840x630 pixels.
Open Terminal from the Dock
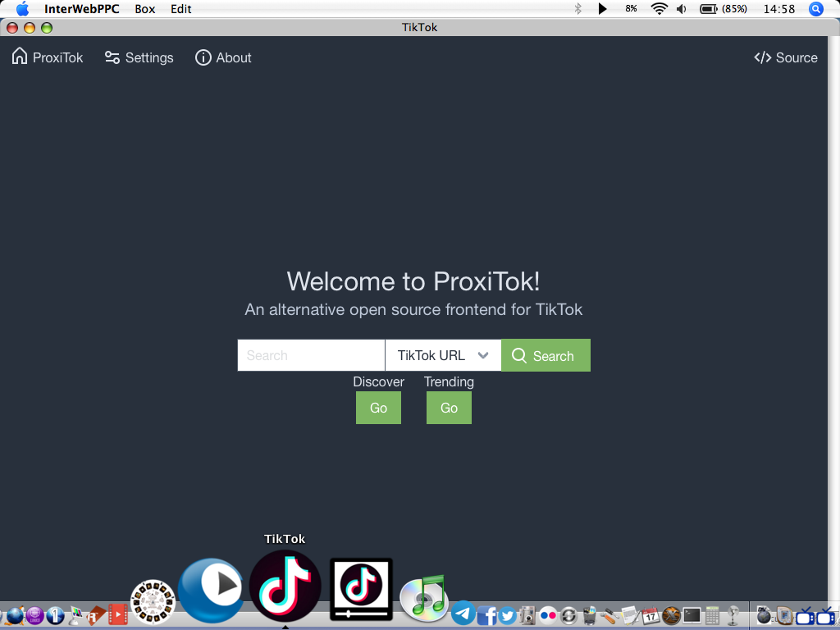692,615
